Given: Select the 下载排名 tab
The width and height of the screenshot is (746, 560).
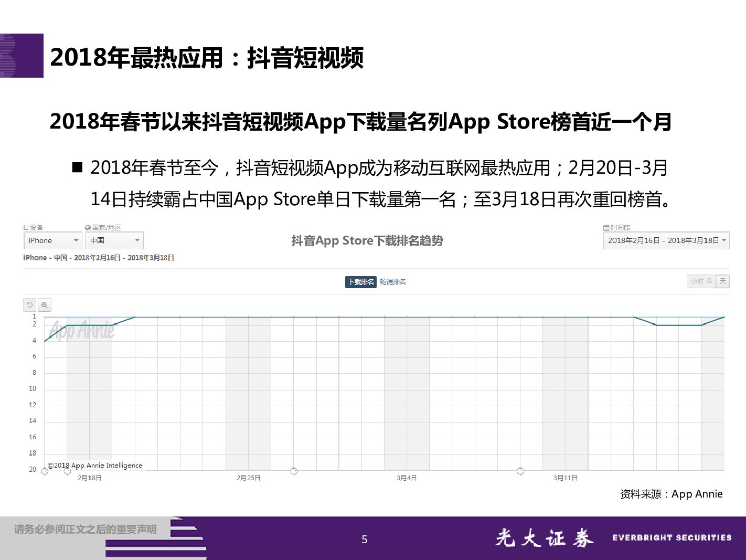Looking at the screenshot, I should coord(360,282).
